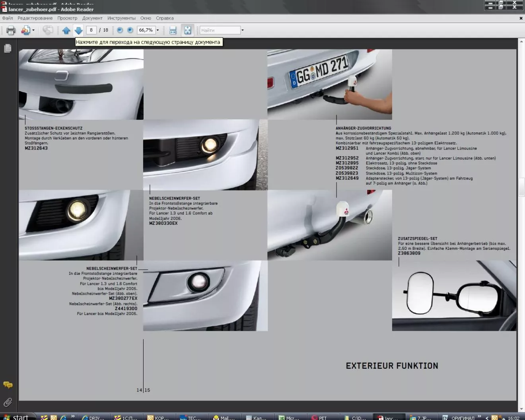Image resolution: width=525 pixels, height=420 pixels.
Task: Go to the previous page arrow
Action: 66,30
